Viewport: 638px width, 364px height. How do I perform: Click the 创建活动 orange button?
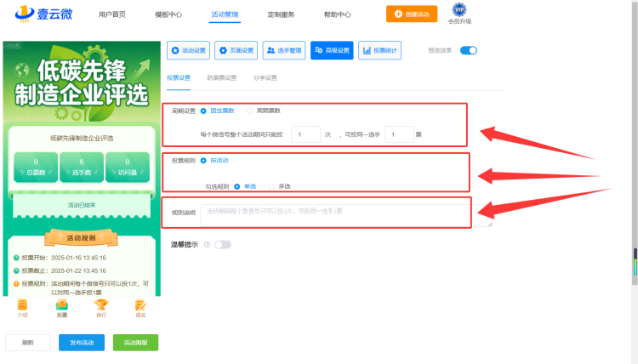412,14
